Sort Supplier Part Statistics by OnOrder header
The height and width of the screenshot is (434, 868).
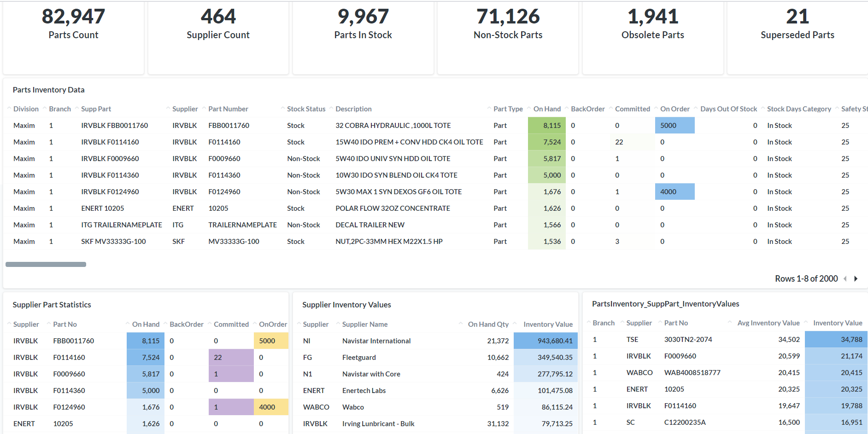[273, 324]
